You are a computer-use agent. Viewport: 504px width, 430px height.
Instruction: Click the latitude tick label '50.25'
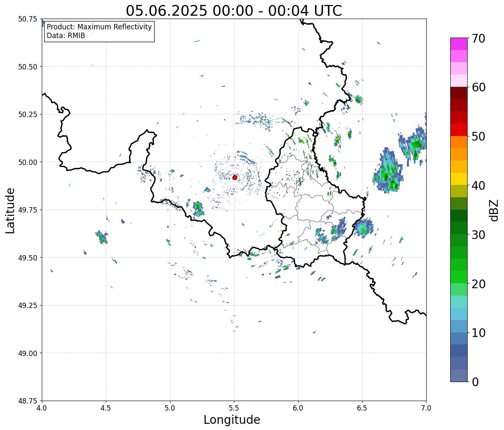28,115
